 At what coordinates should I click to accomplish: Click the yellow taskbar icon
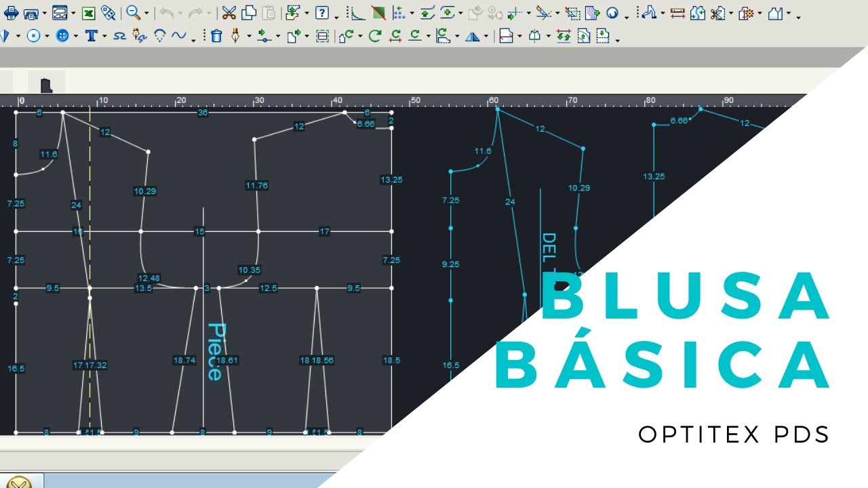point(18,483)
